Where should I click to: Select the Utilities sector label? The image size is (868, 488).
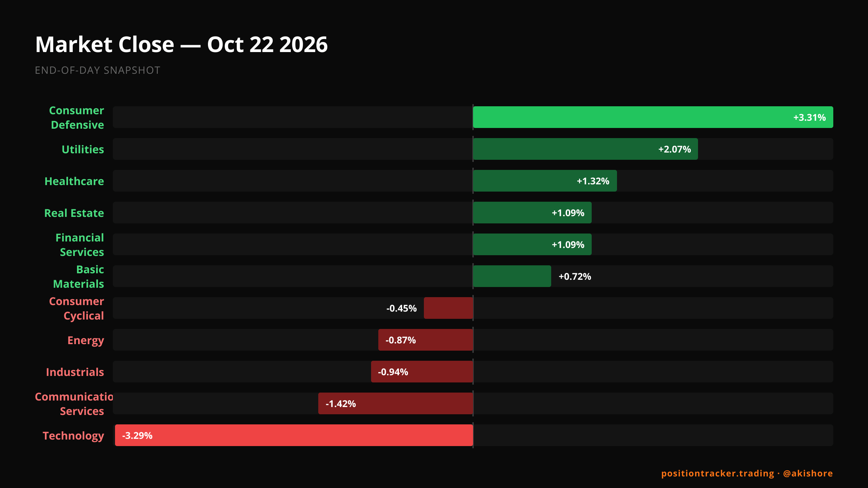coord(83,149)
